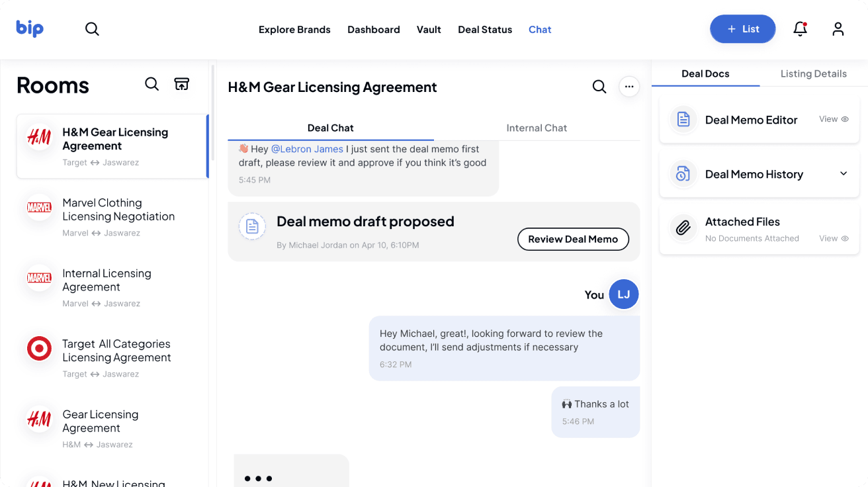Click 'Hey Michael, great!' message bubble

504,348
